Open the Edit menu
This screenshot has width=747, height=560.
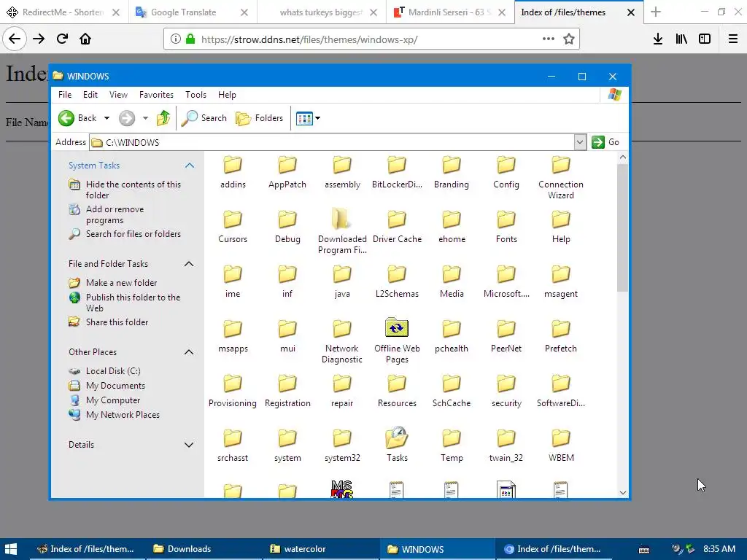tap(90, 95)
